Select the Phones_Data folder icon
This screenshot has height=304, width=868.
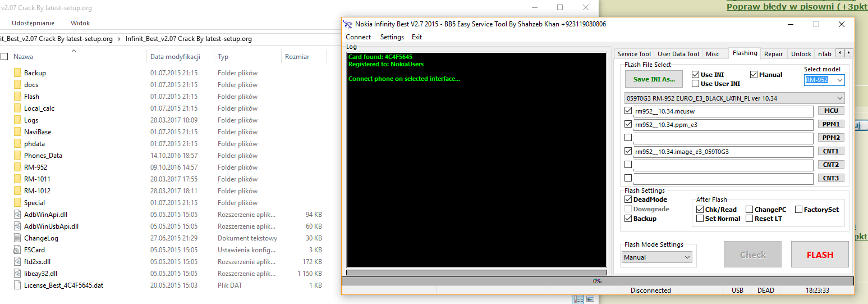pyautogui.click(x=17, y=155)
